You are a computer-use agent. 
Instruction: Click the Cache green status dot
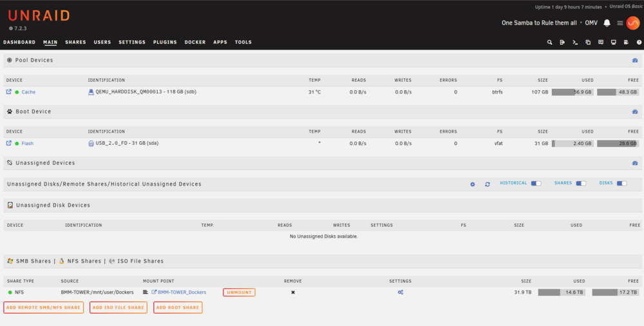pos(17,92)
